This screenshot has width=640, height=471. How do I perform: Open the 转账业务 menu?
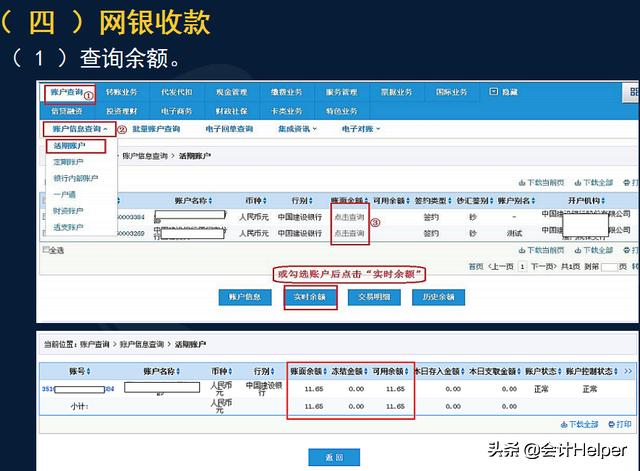pos(121,92)
